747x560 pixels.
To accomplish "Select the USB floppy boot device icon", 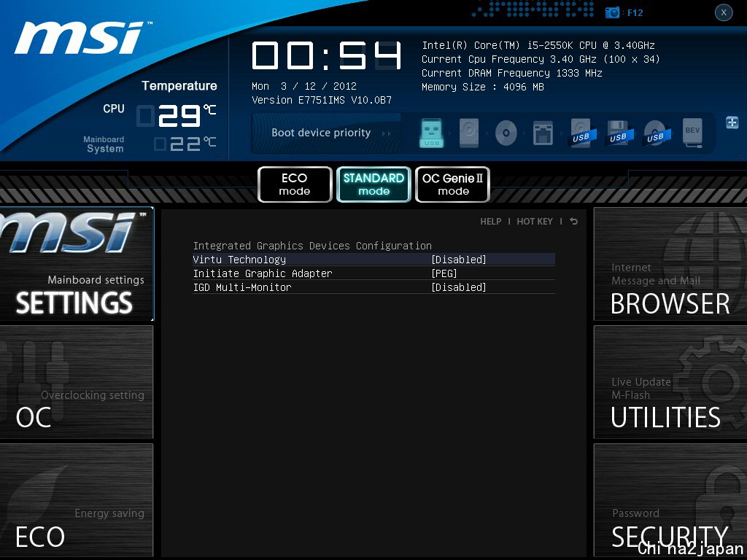I will click(x=618, y=133).
